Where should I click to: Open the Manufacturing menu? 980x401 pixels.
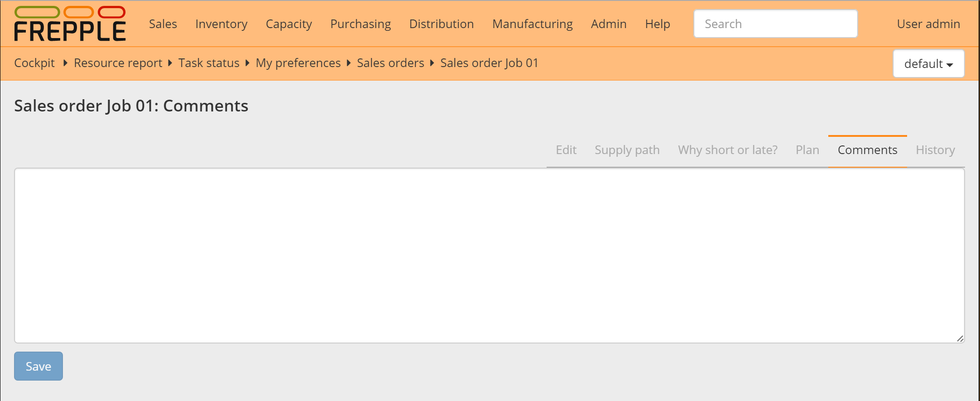click(x=533, y=24)
